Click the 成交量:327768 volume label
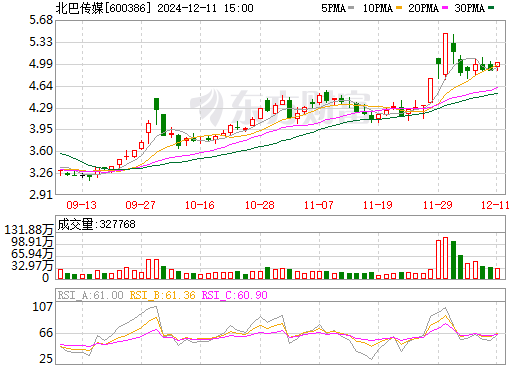Viewport: 520px width, 365px height. pyautogui.click(x=96, y=224)
